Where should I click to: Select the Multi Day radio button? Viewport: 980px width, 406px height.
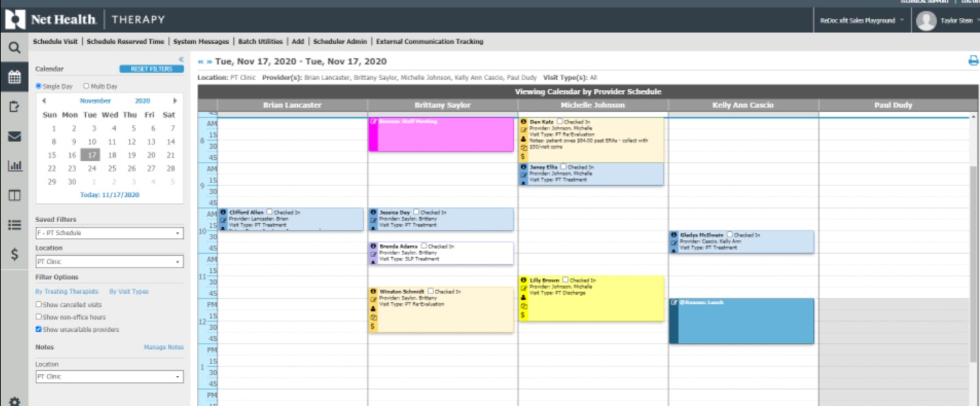(x=86, y=86)
